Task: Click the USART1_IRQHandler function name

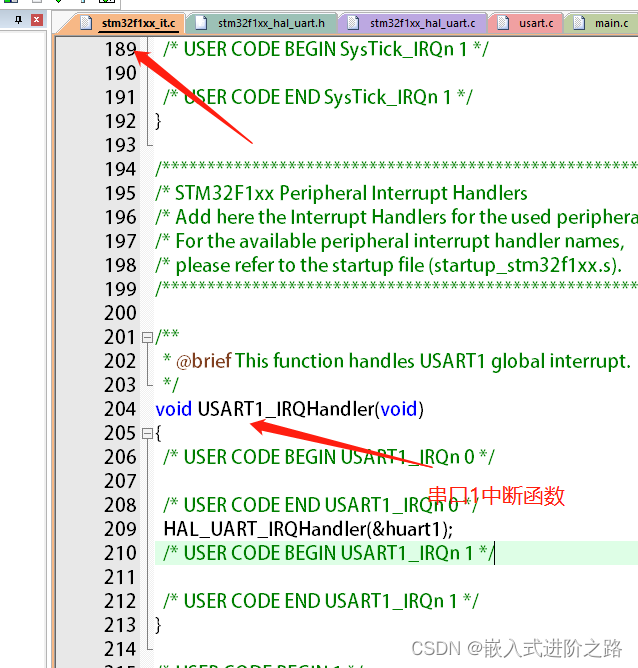Action: pyautogui.click(x=286, y=409)
